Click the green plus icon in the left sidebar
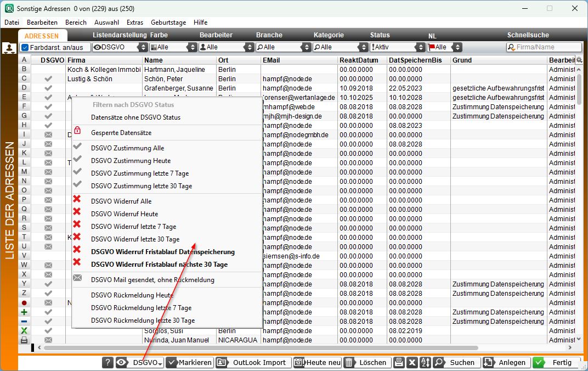 (24, 312)
